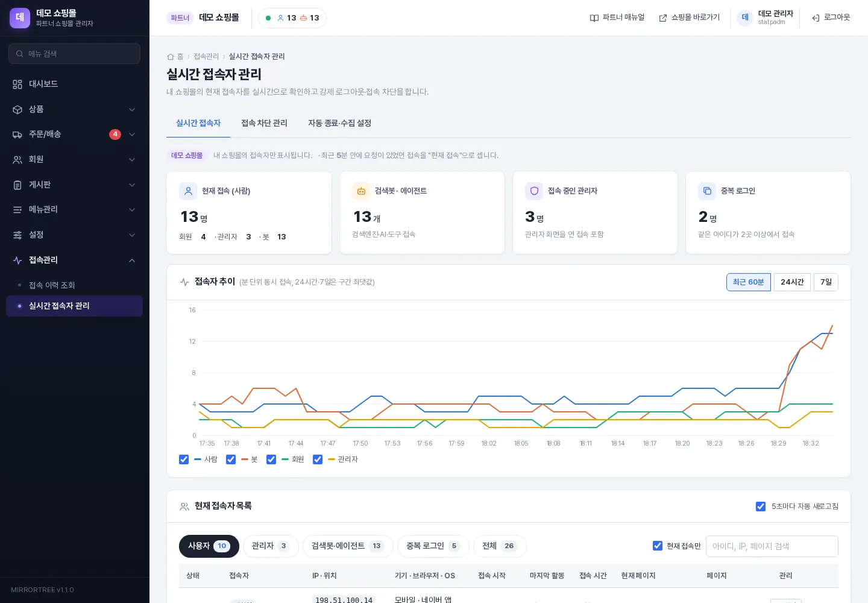
Task: Click the home icon in breadcrumb
Action: pyautogui.click(x=171, y=57)
